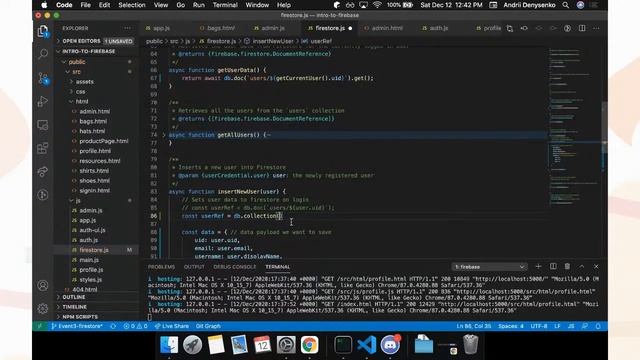Open the Run and Debug view
This screenshot has height=360, width=640.
[43, 101]
